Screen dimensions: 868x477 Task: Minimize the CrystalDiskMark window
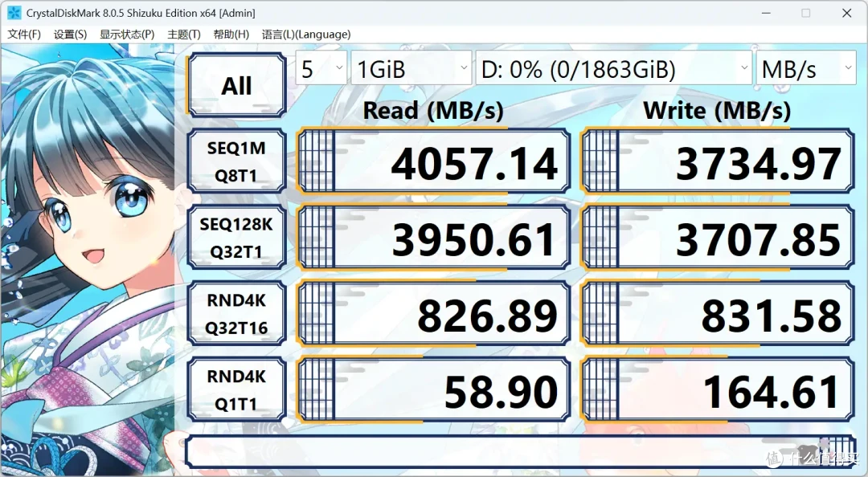coord(766,13)
